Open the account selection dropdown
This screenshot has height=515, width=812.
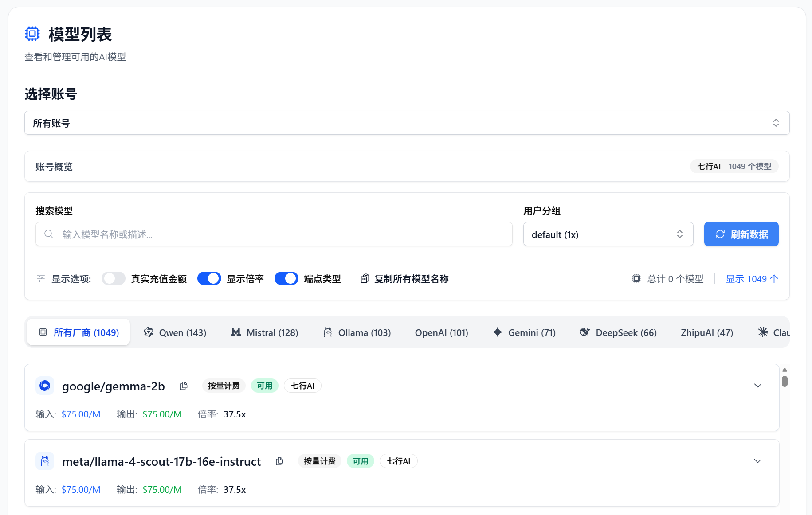click(x=407, y=123)
